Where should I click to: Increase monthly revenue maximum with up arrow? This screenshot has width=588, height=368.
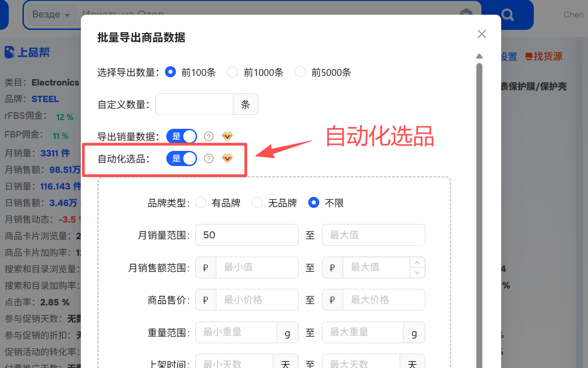[417, 262]
